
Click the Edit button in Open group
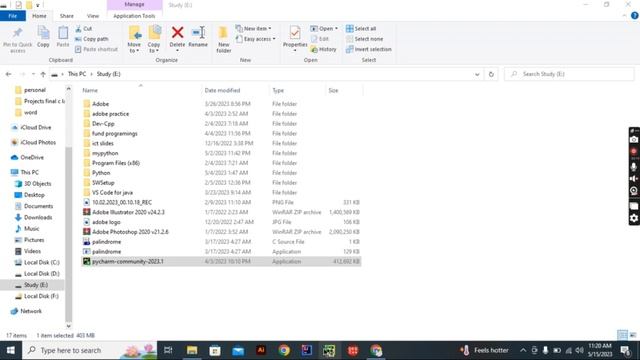[x=320, y=39]
